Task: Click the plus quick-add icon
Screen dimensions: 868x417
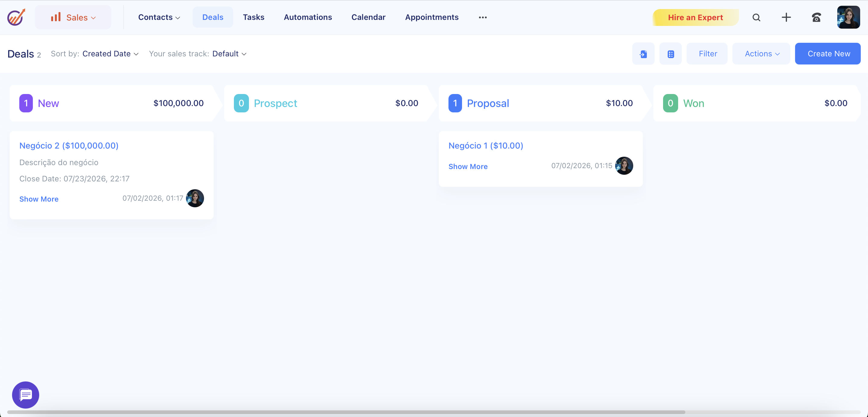Action: (x=786, y=17)
